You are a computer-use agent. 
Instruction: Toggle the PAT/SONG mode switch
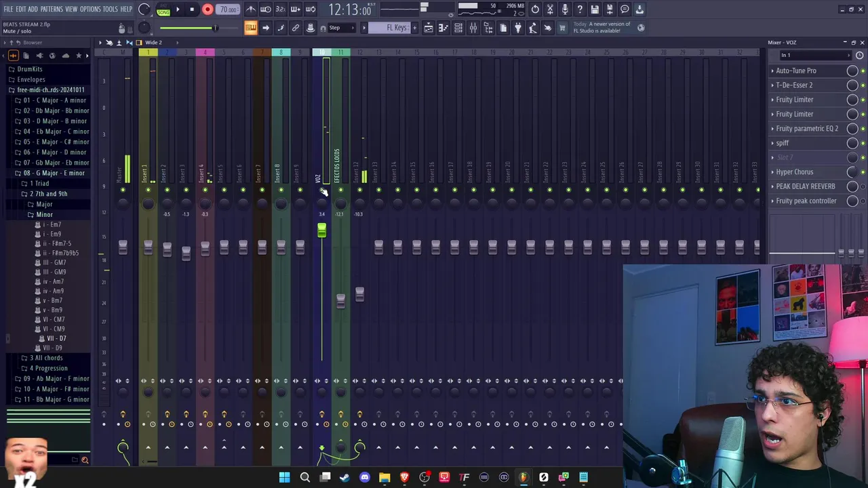pos(163,9)
